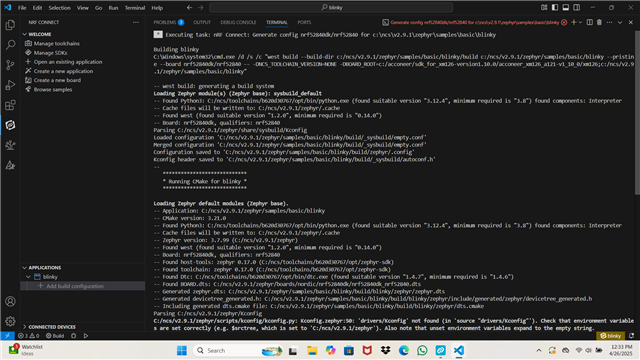
Task: Open the Edit menu
Action: click(37, 8)
